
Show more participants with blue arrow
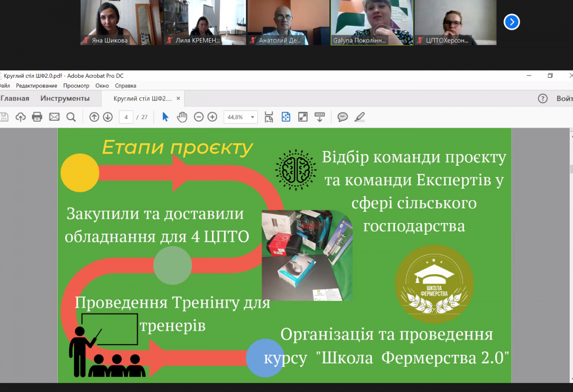pyautogui.click(x=511, y=22)
